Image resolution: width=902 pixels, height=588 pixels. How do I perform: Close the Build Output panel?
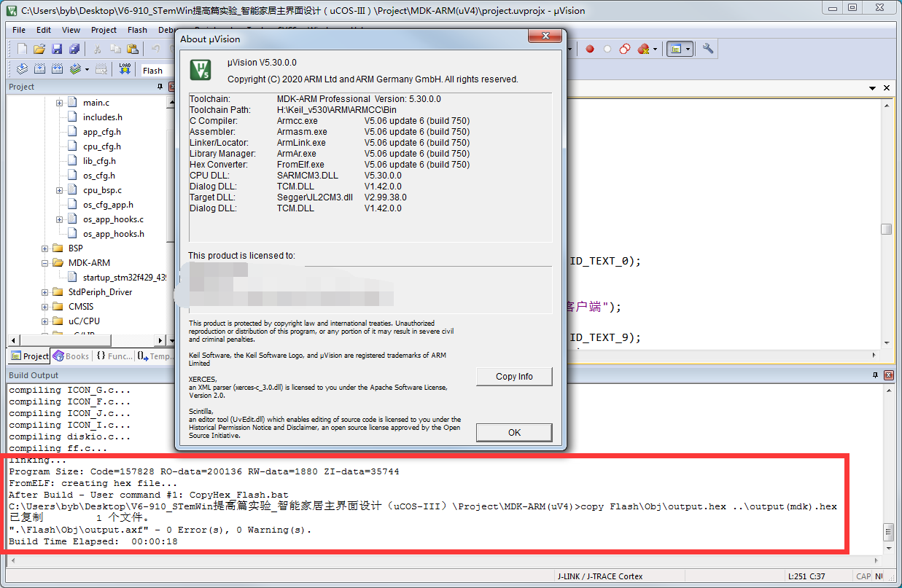889,375
